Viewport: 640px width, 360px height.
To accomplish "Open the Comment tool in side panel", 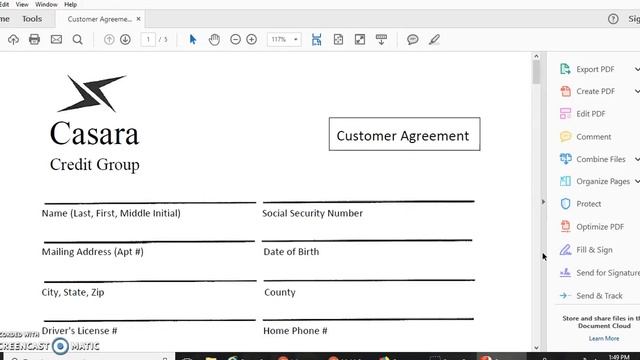I will pos(585,137).
